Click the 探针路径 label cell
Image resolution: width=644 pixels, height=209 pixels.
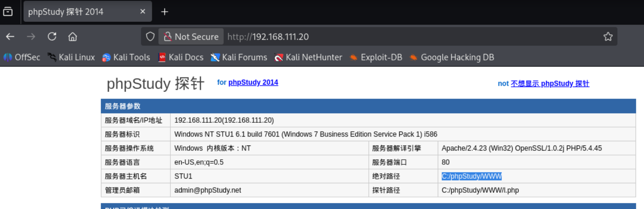tap(403, 190)
